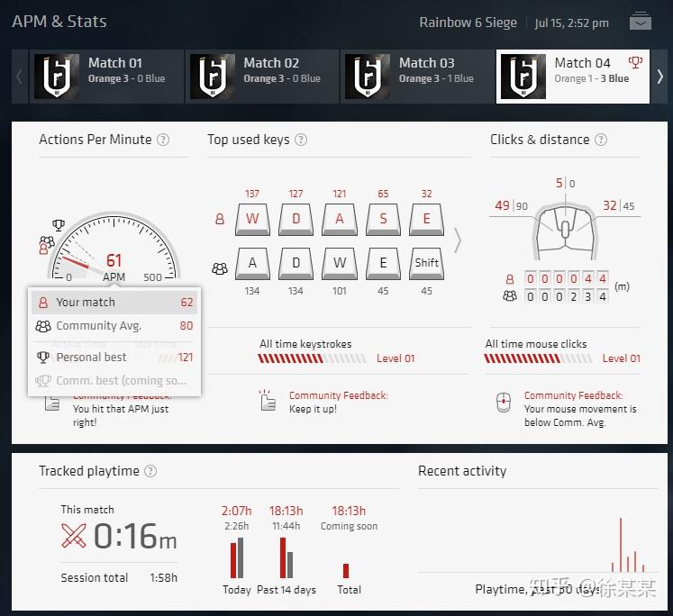
Task: Click community distance odometer 000234
Action: (566, 296)
